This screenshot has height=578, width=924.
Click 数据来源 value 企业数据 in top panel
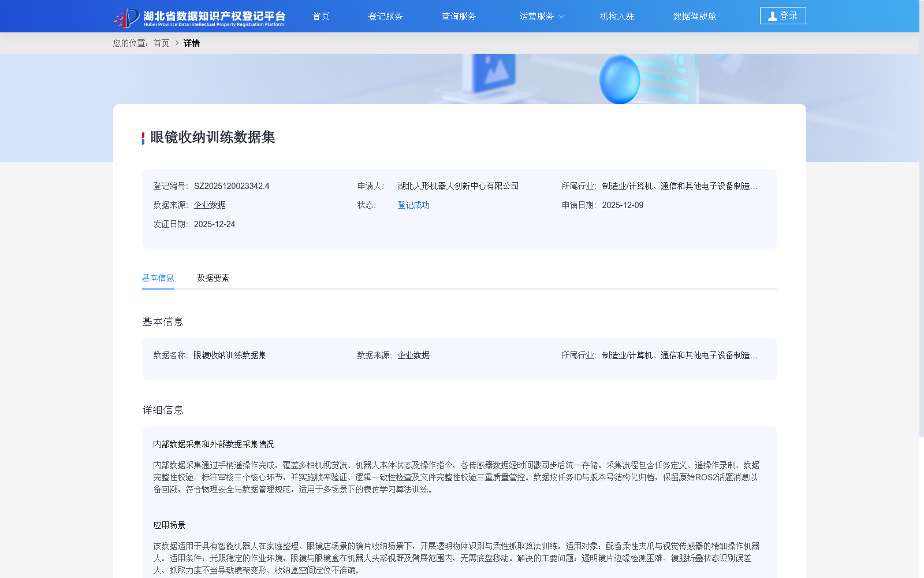(x=210, y=205)
